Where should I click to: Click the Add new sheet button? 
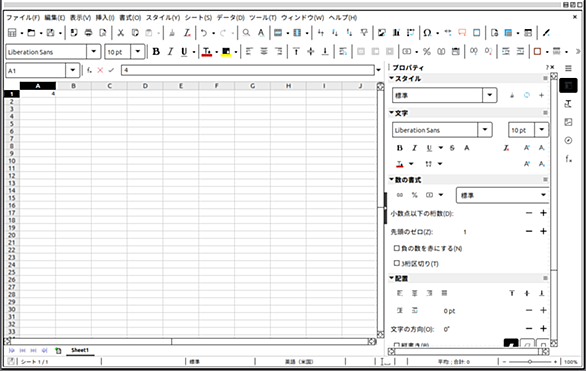[x=58, y=350]
